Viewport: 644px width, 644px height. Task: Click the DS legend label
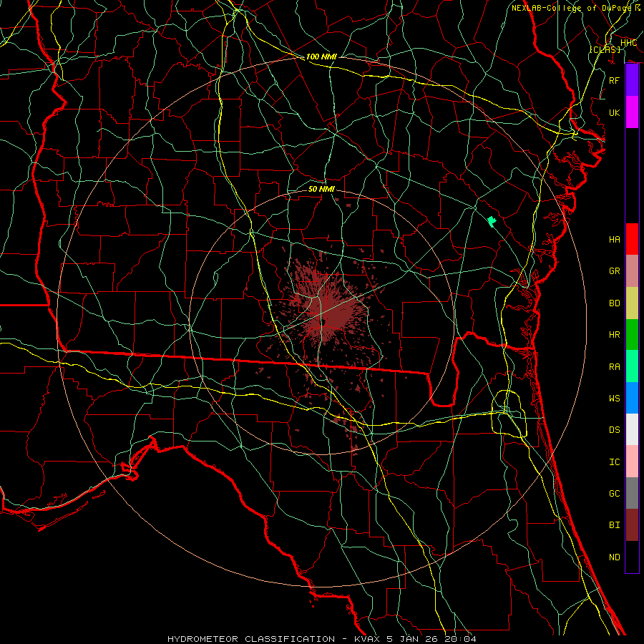click(615, 430)
